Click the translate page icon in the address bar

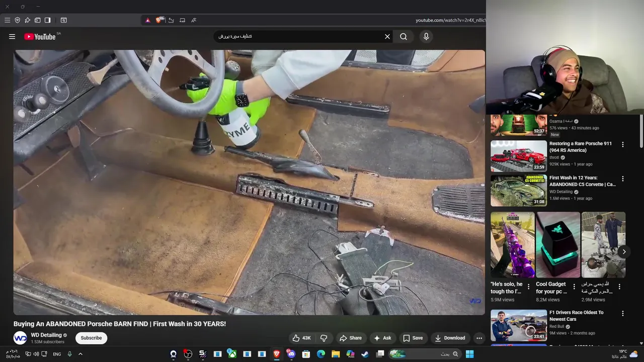point(194,20)
